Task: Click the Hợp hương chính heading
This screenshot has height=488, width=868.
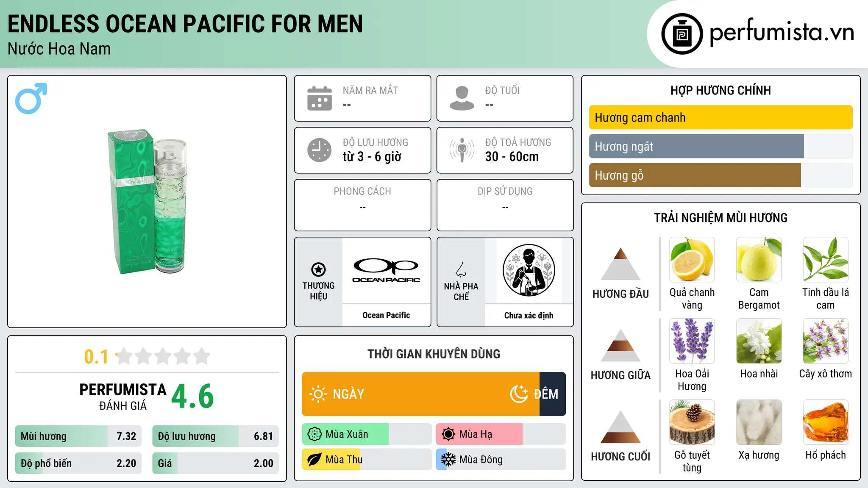Action: pyautogui.click(x=721, y=90)
